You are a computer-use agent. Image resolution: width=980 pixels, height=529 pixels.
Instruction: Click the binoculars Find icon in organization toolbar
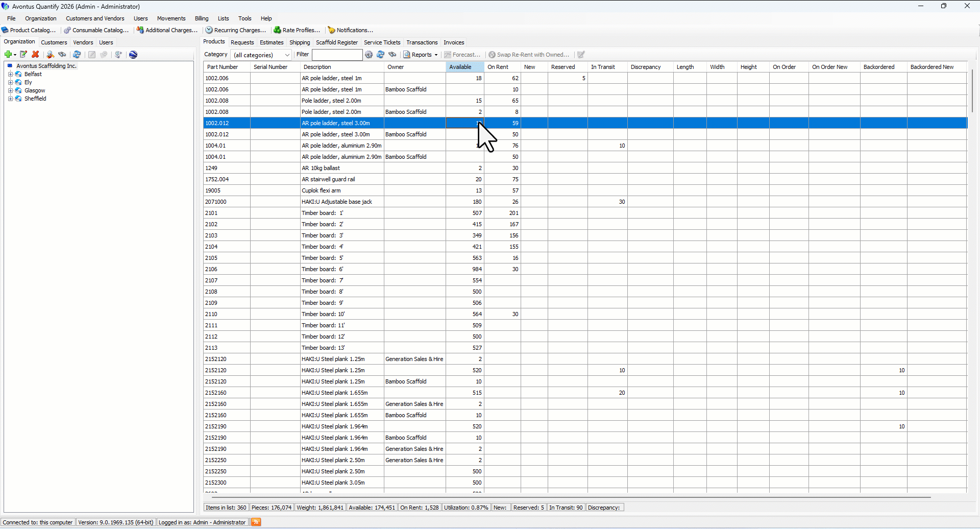62,55
